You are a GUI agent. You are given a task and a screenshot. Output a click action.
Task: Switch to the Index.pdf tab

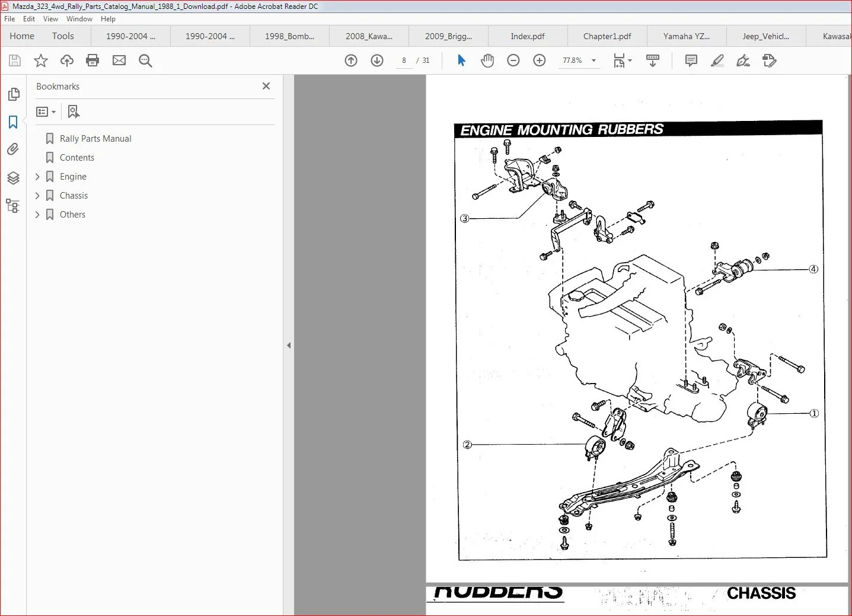tap(528, 36)
